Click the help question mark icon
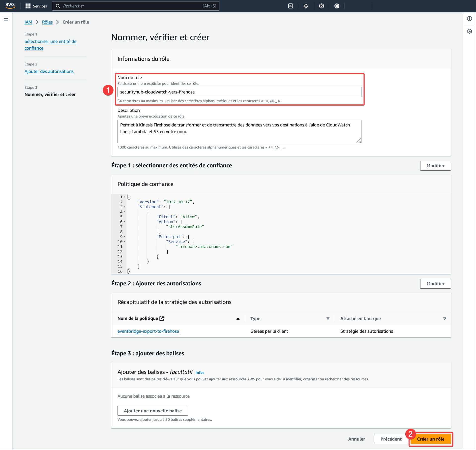The width and height of the screenshot is (476, 450). [x=323, y=6]
